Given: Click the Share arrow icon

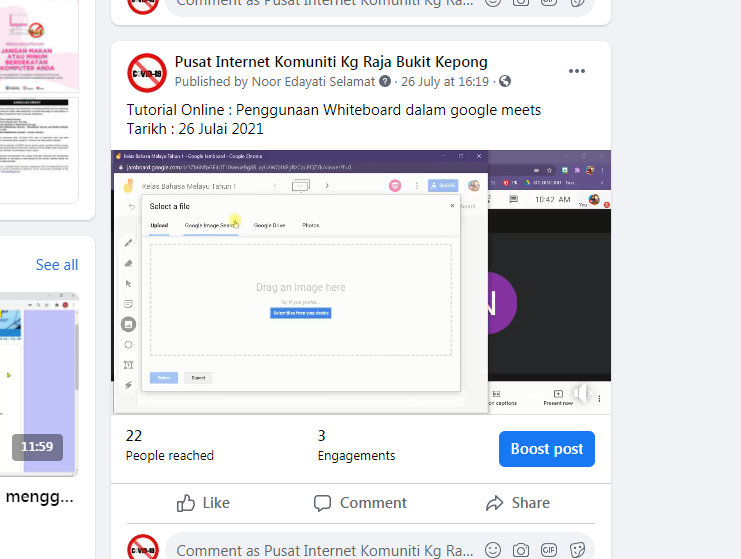Looking at the screenshot, I should 494,503.
